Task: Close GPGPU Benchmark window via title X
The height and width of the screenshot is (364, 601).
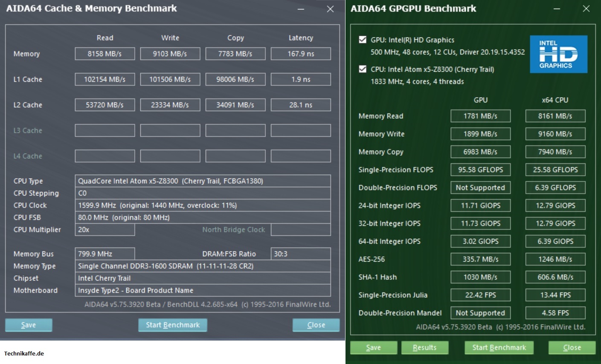Action: coord(586,9)
